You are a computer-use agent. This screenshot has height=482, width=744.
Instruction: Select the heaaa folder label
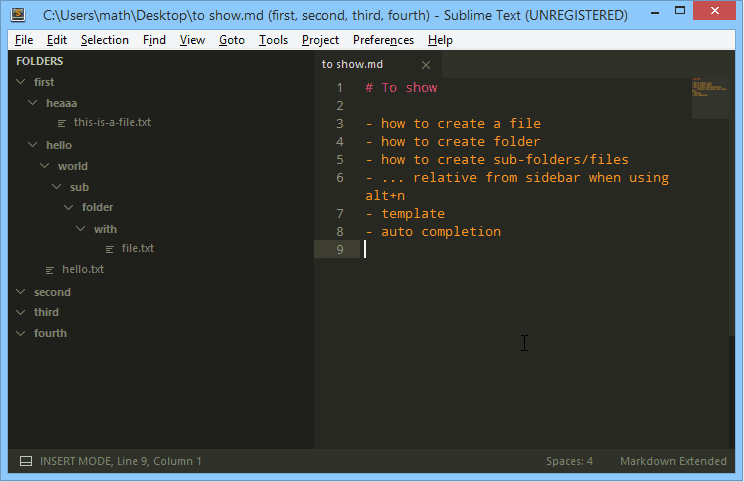point(61,103)
